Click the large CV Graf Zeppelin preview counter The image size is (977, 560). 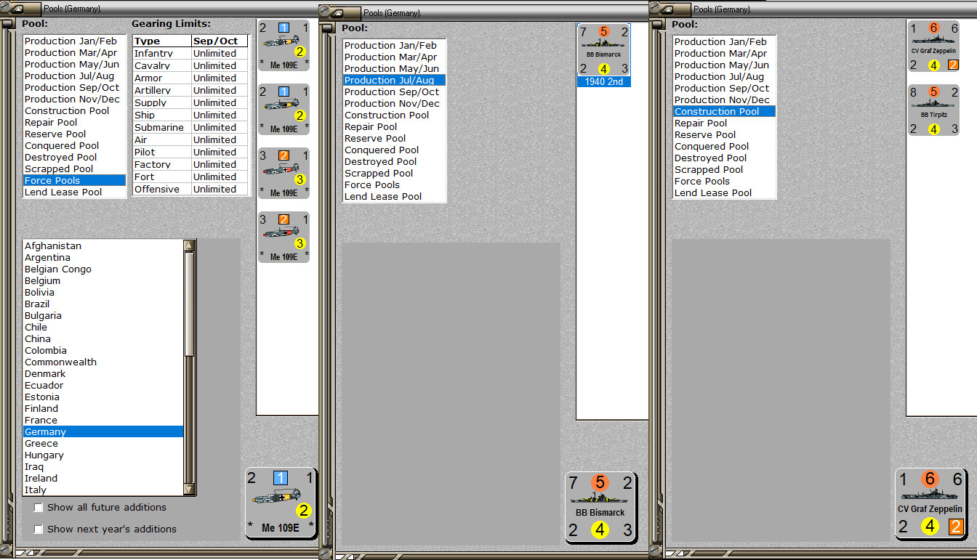[930, 503]
